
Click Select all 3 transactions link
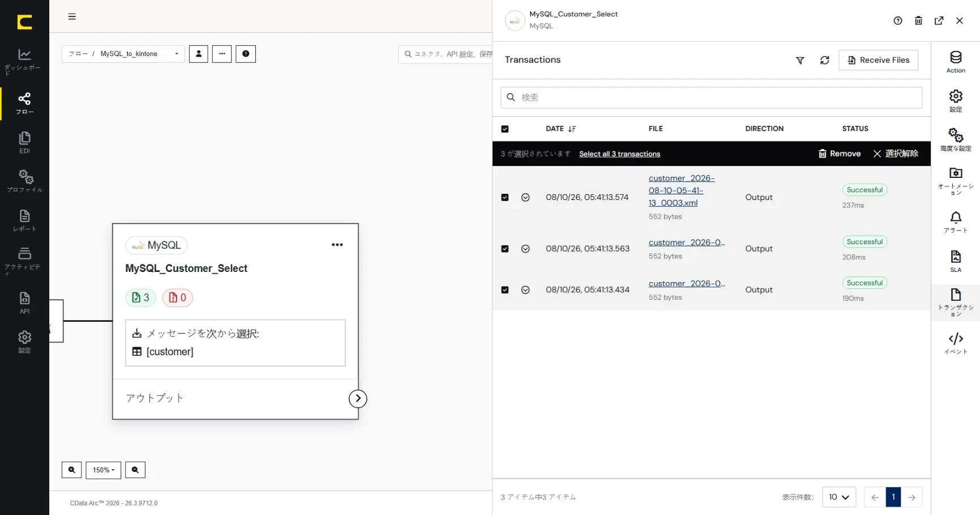(619, 154)
